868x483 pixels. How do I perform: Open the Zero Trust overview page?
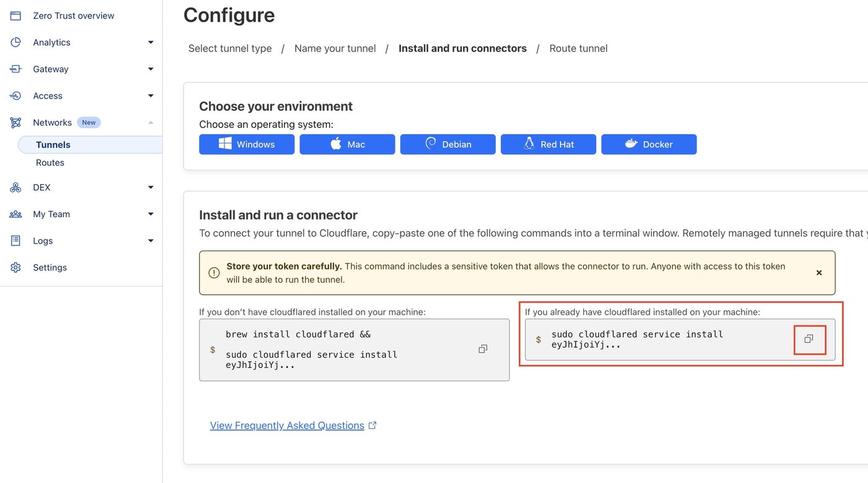74,16
